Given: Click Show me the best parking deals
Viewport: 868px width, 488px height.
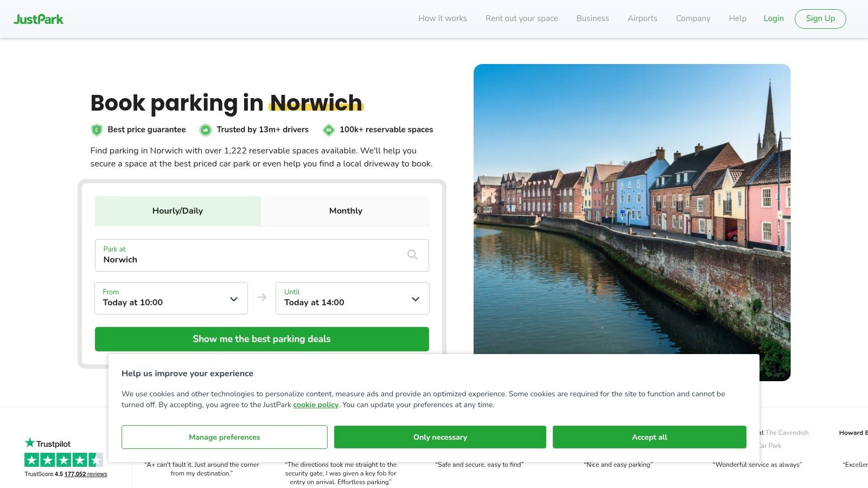Looking at the screenshot, I should [x=261, y=339].
